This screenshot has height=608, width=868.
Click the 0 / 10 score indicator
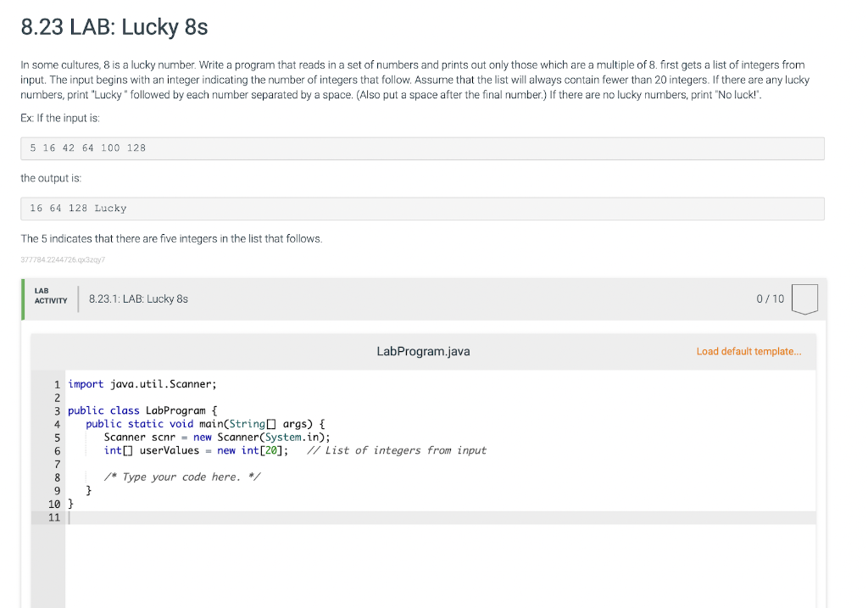coord(771,298)
